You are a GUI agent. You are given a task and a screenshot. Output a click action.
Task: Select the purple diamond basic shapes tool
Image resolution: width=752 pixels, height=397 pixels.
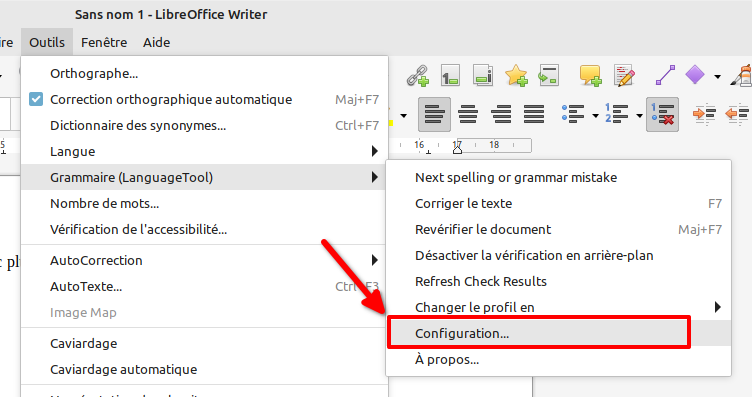(695, 75)
